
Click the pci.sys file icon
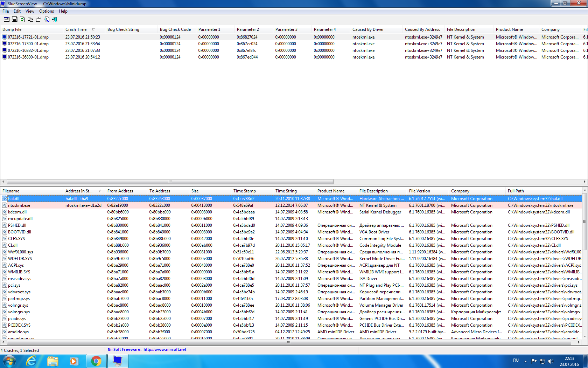pyautogui.click(x=5, y=285)
